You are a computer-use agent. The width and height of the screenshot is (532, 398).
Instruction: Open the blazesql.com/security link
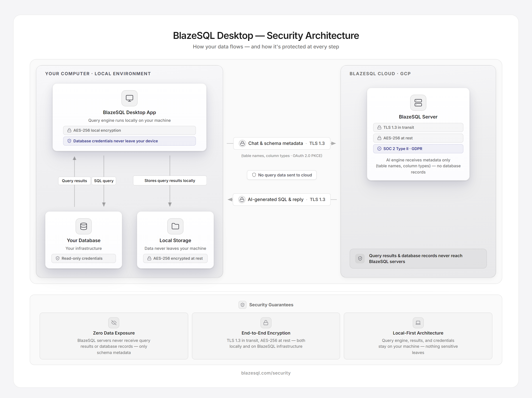(x=266, y=373)
